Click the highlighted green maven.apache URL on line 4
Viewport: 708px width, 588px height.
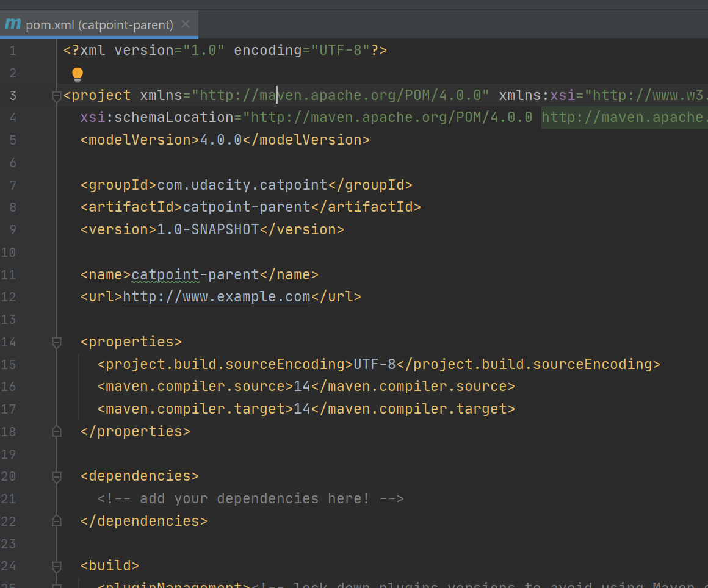(x=624, y=117)
